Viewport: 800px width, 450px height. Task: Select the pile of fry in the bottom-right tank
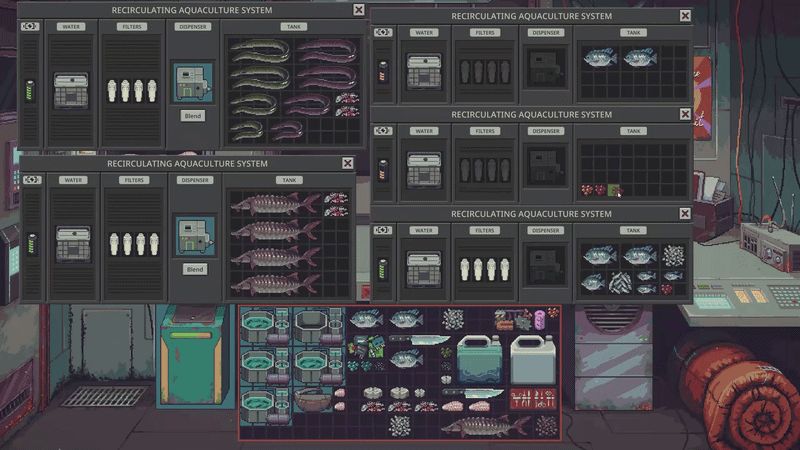[620, 282]
